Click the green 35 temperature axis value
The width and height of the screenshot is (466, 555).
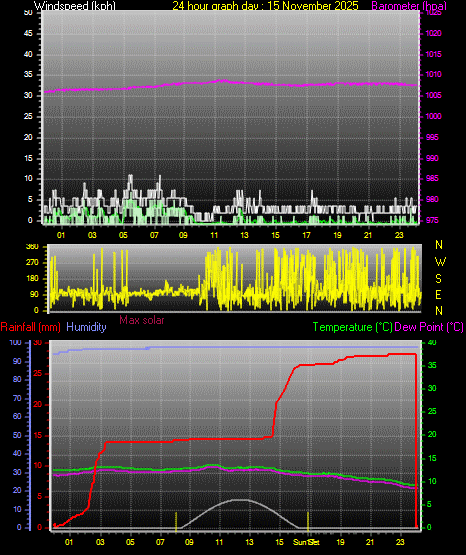432,365
